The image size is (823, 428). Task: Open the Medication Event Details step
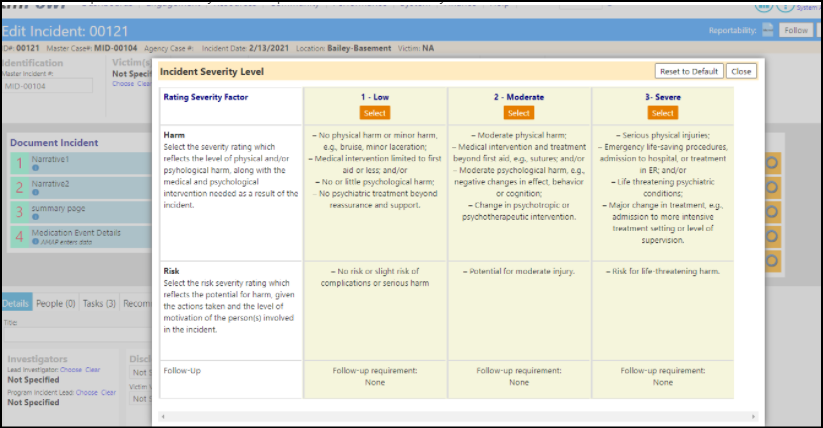point(81,237)
